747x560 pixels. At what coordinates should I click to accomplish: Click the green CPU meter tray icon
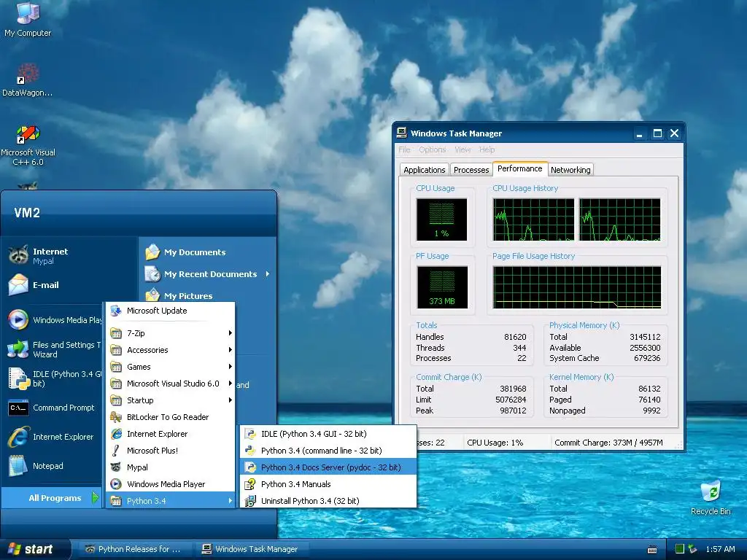679,549
